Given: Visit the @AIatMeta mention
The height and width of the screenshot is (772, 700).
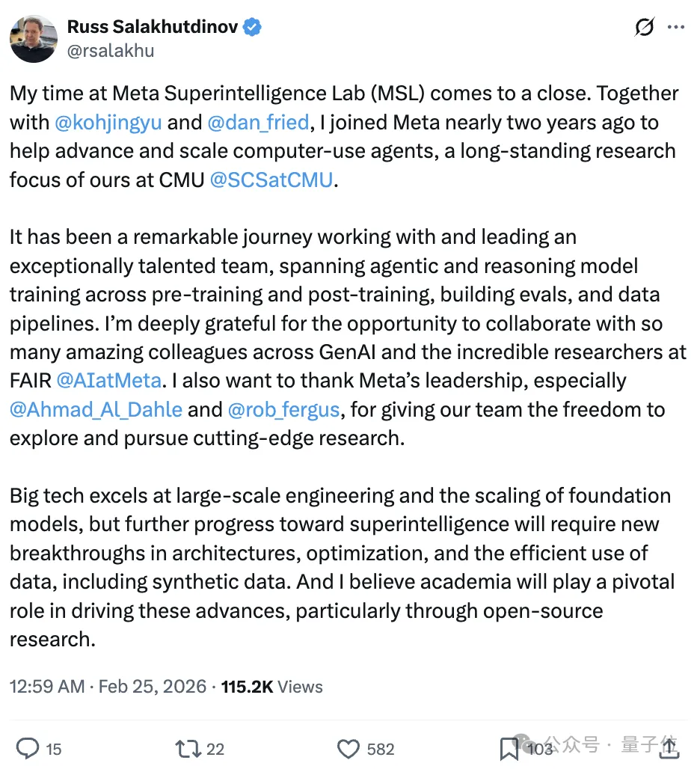Looking at the screenshot, I should pos(109,380).
